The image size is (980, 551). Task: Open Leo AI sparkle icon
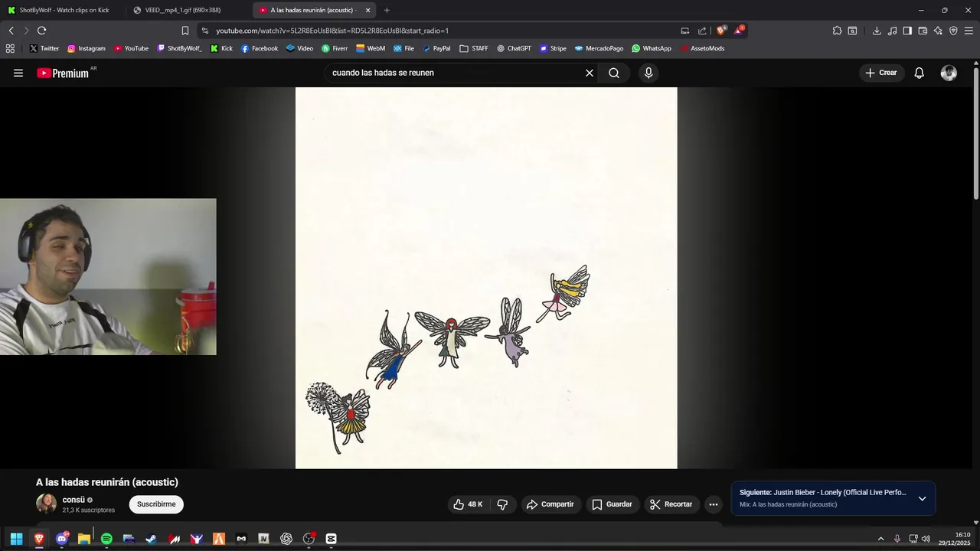point(938,31)
